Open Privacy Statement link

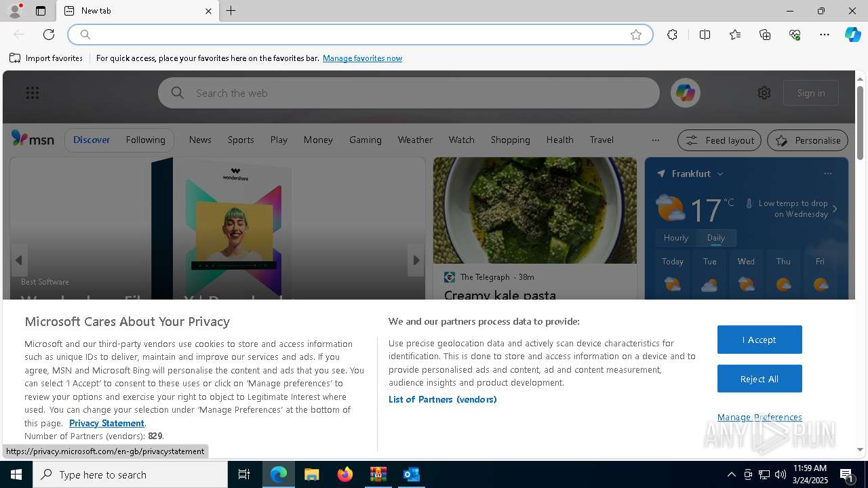[106, 423]
